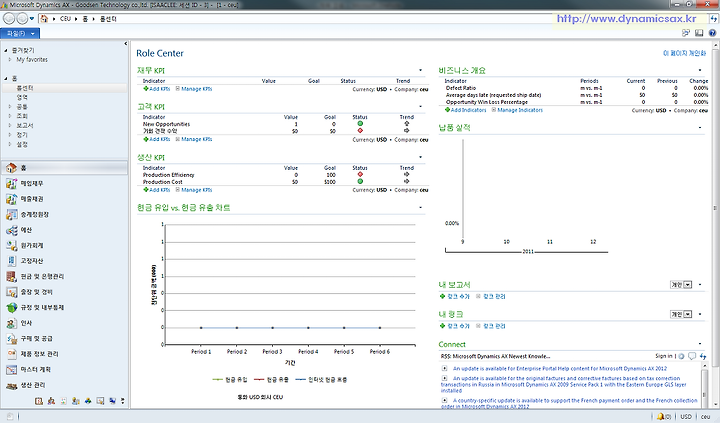
Task: Click Sign in link in Connect
Action: [664, 356]
